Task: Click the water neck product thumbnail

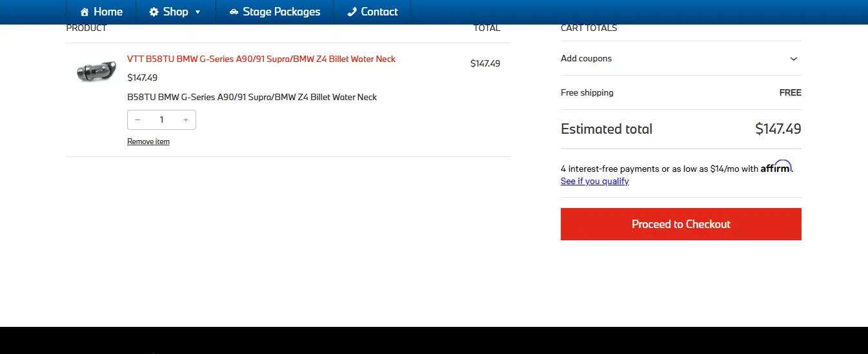Action: click(x=96, y=70)
